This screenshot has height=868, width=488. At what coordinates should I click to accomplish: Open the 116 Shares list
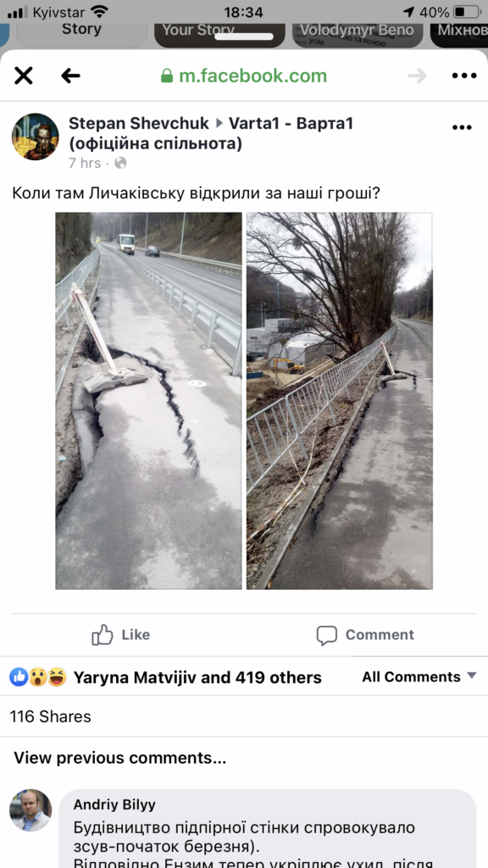pos(50,716)
